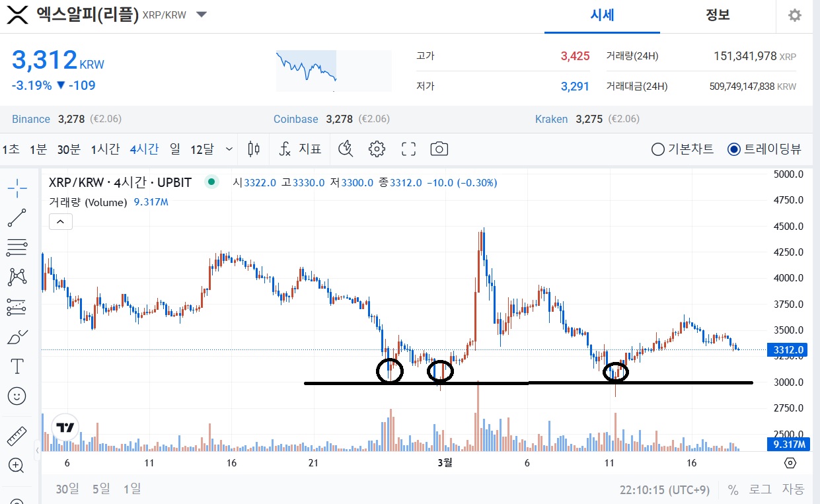Click the 고가 value 3,425

pos(575,56)
